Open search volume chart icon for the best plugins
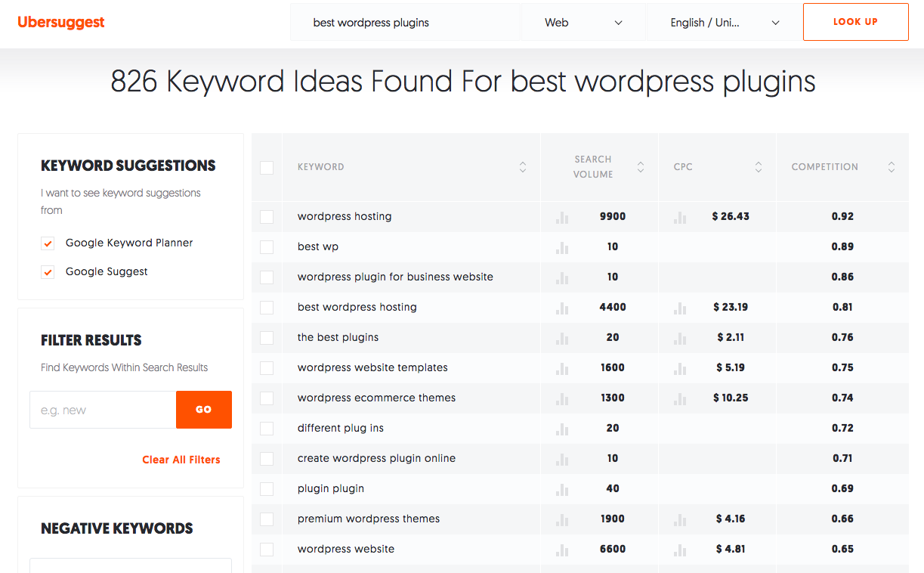The width and height of the screenshot is (924, 573). coord(562,338)
